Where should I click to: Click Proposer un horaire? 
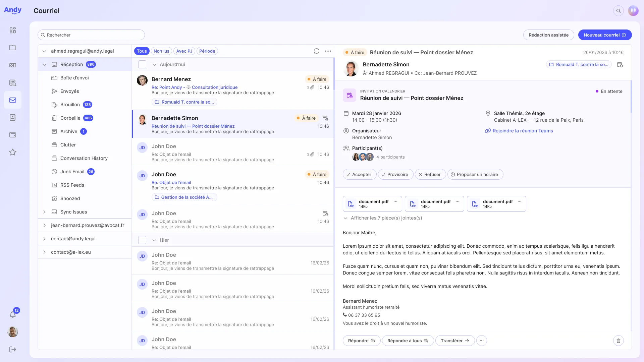coord(475,174)
